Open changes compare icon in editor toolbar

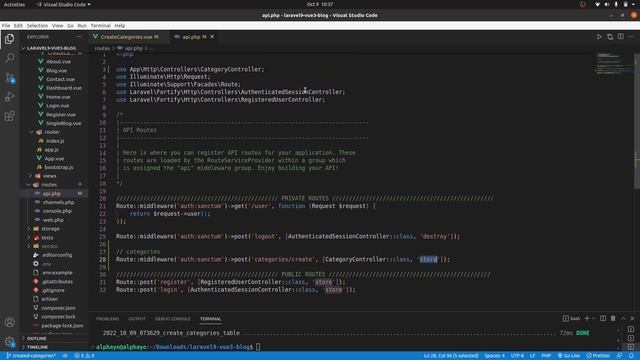[610, 37]
